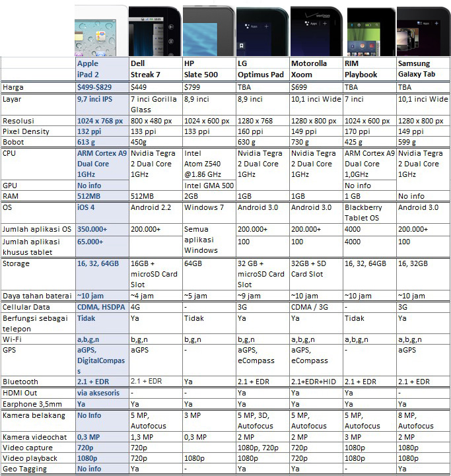Screen dimensions: 451x476
Task: Select the 'Apple iPad 2' column header
Action: (x=102, y=69)
